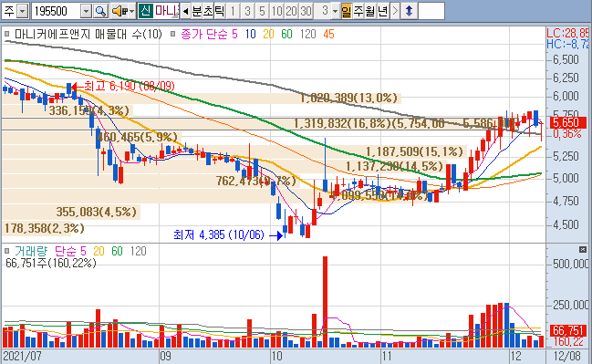592x364 pixels.
Task: Click the pink 5 moving average label
Action: tap(234, 35)
